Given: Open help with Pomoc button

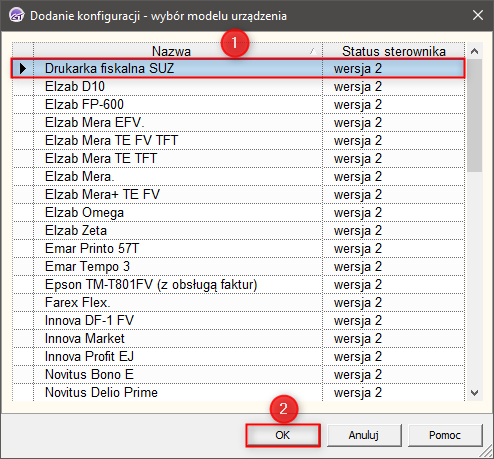Looking at the screenshot, I should [x=445, y=435].
